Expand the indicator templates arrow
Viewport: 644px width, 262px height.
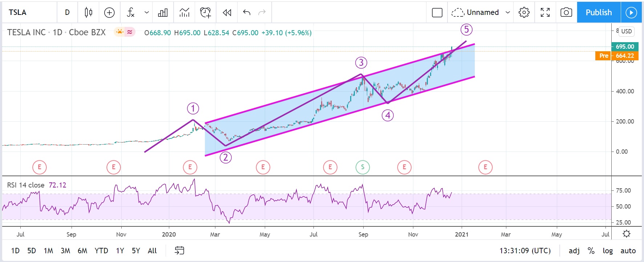(x=146, y=12)
